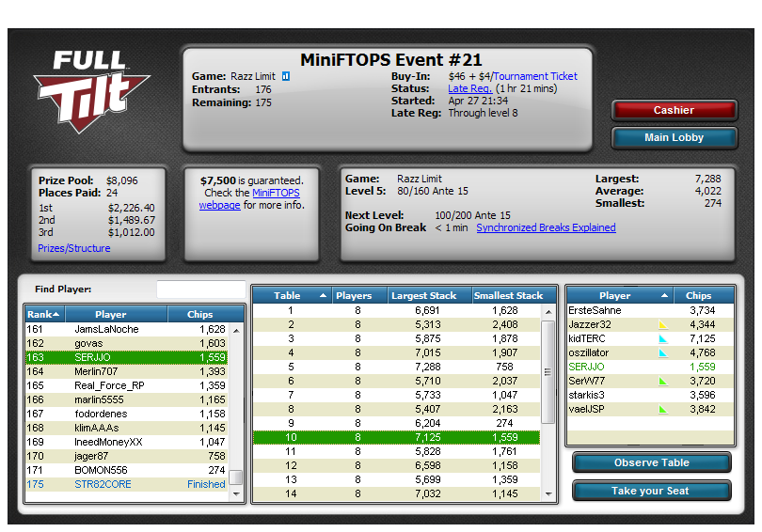Select finished player STR82CORE

pyautogui.click(x=126, y=484)
